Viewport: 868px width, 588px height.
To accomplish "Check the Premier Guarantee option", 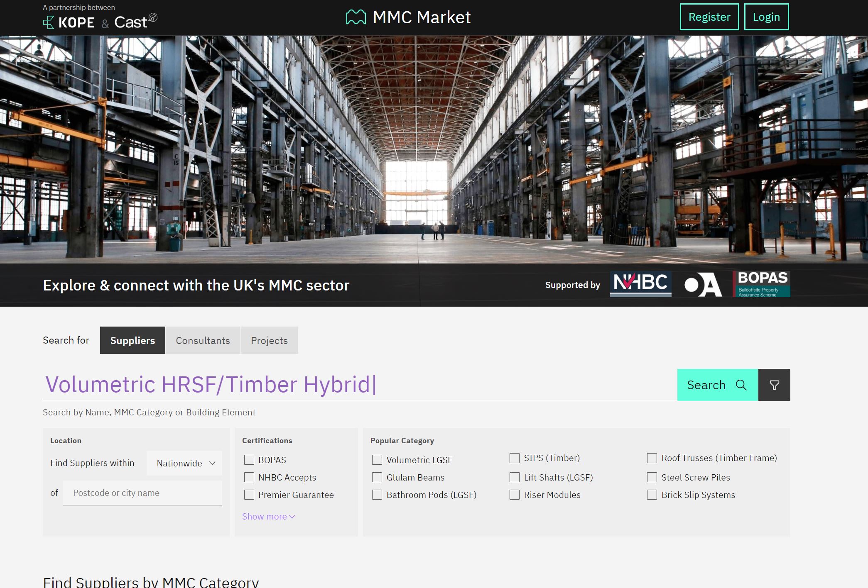I will [x=249, y=495].
